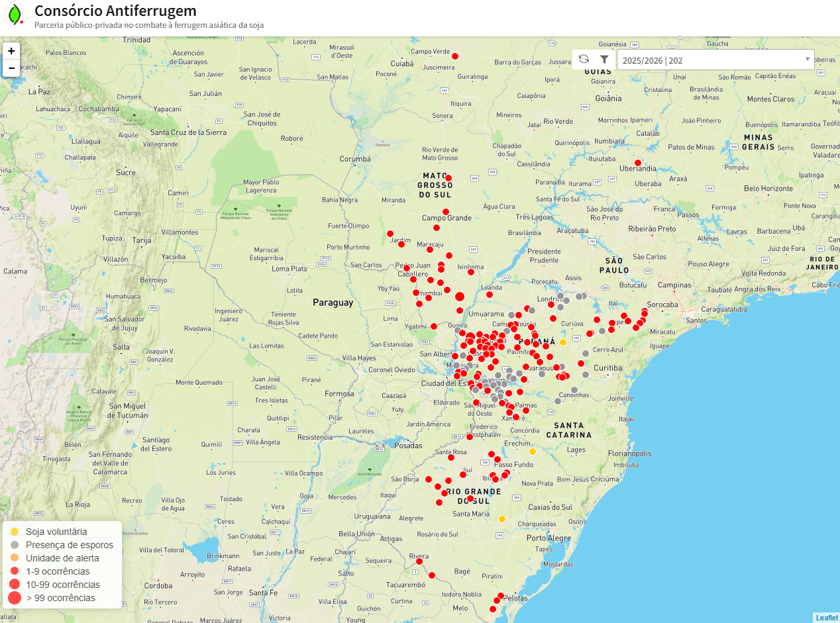The image size is (840, 623).
Task: Select red marker near Uberlândia
Action: 637,163
